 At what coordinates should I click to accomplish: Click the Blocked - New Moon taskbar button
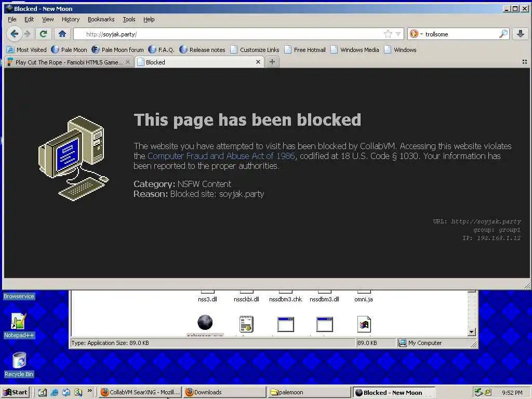(x=394, y=392)
